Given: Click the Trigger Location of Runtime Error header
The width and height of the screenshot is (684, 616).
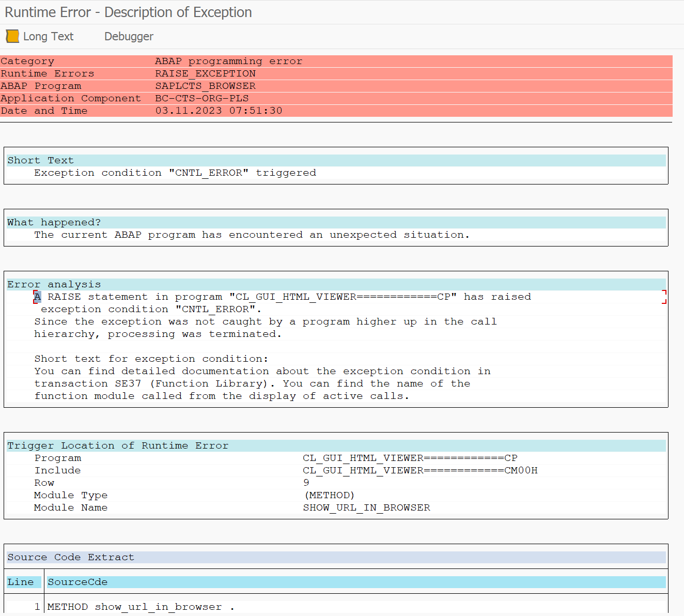Looking at the screenshot, I should pos(336,445).
